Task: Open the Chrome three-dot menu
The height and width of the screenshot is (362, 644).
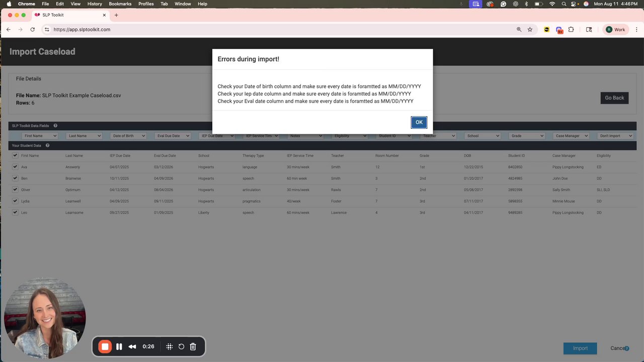Action: click(636, 30)
